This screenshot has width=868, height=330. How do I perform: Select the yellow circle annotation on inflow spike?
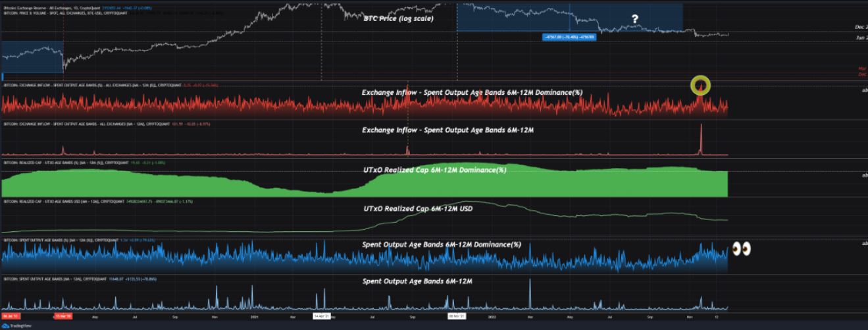point(700,85)
